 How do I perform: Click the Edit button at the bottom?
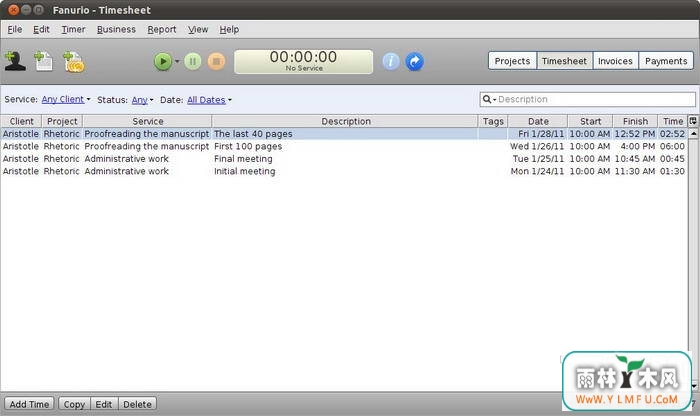pos(104,404)
